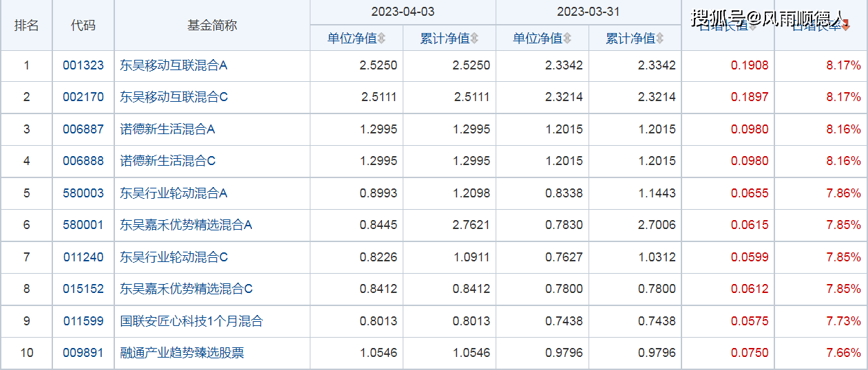Select fund code 002170

pos(83,98)
